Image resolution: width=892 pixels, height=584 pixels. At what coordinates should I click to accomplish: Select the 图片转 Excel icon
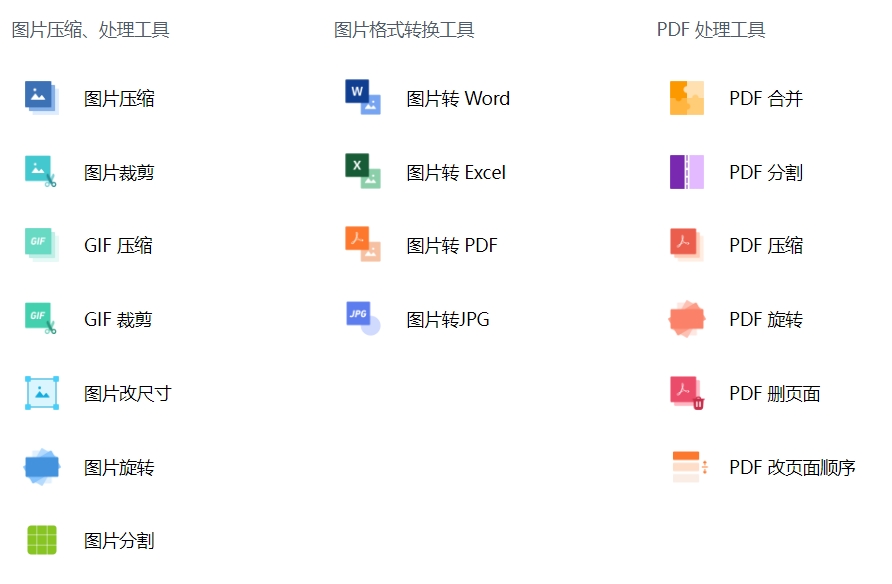363,172
